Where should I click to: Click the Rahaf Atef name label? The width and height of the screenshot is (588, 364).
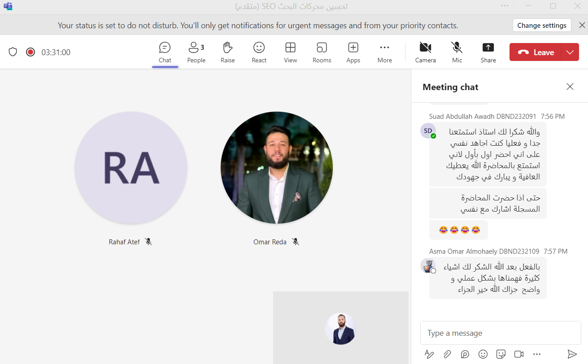click(124, 242)
